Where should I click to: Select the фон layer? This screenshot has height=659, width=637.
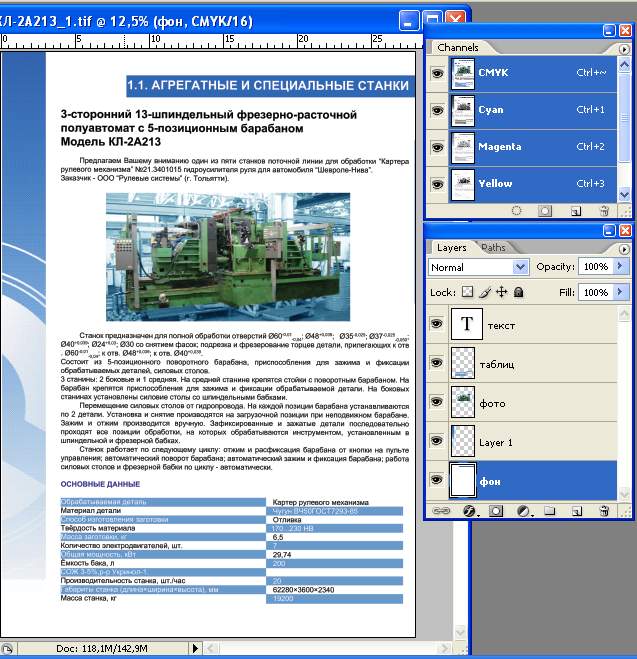click(533, 480)
